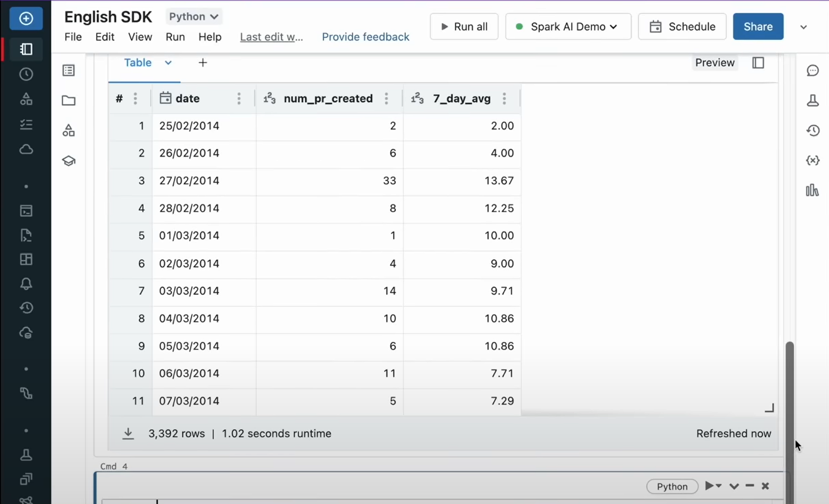The height and width of the screenshot is (504, 829).
Task: Open date column options menu
Action: coord(239,99)
